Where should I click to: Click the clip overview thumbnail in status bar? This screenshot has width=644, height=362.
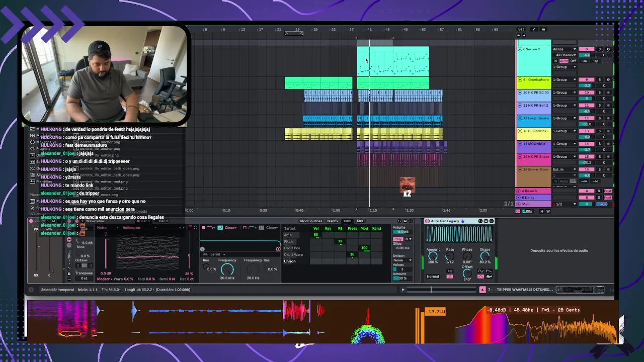point(580,290)
